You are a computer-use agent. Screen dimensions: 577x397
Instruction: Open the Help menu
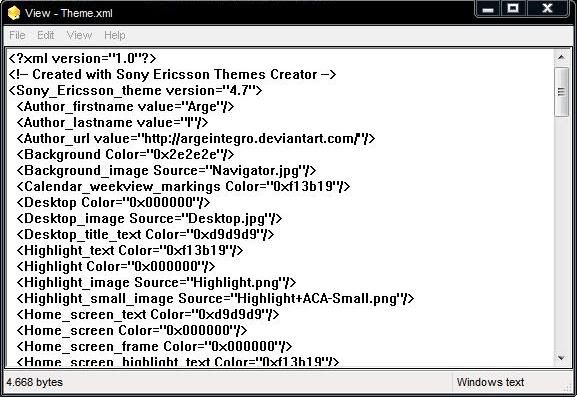click(115, 35)
